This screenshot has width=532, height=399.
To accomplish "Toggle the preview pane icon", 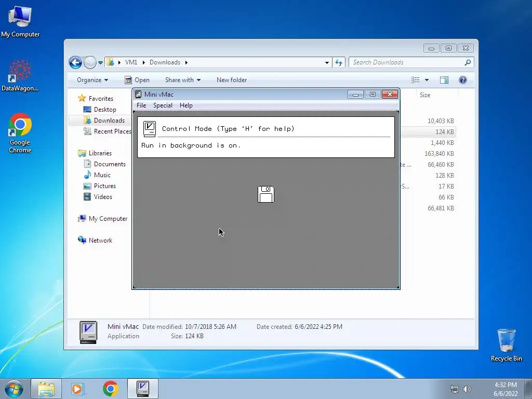I will click(444, 80).
